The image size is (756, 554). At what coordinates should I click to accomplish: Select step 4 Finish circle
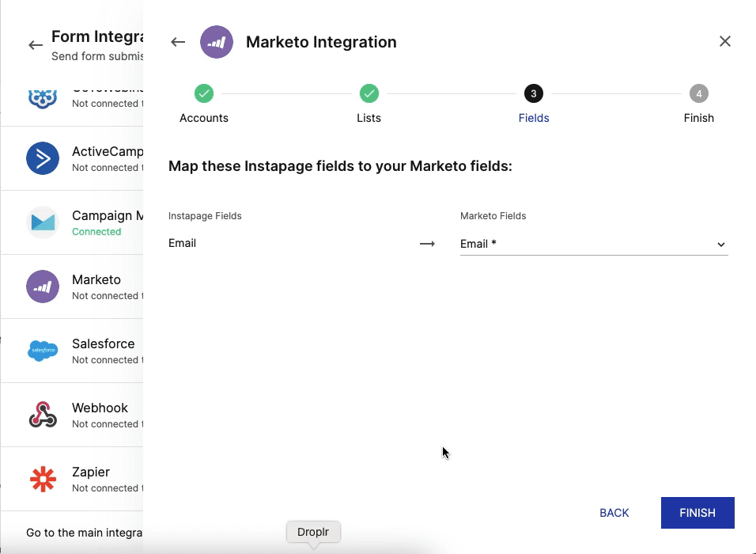tap(698, 93)
